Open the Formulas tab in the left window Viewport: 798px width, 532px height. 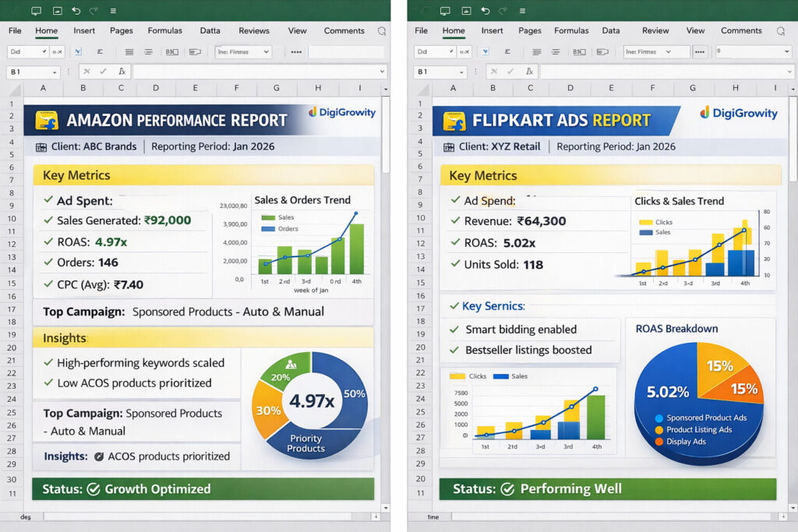[x=165, y=31]
